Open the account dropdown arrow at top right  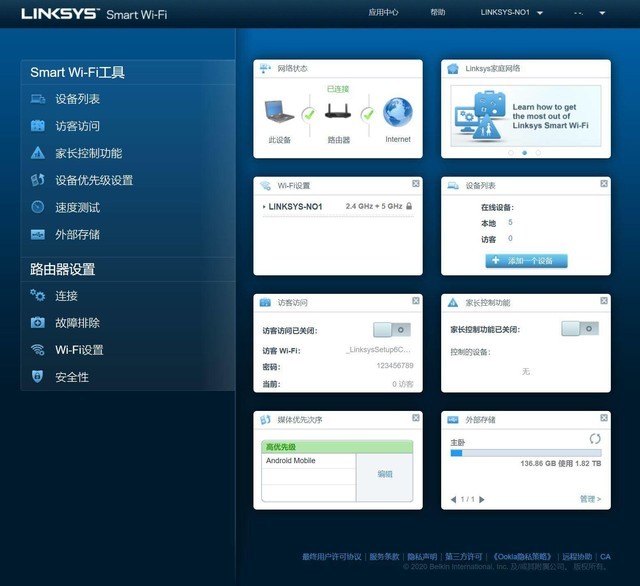coord(602,13)
